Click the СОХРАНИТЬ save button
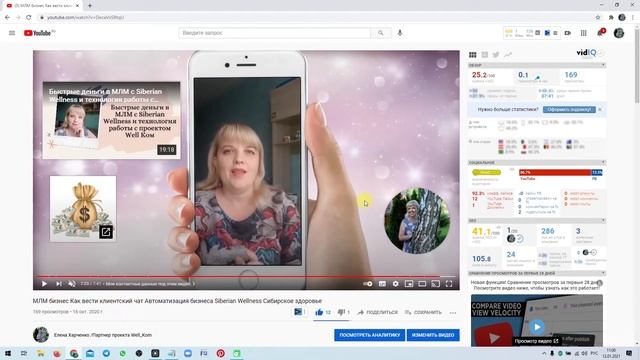 pos(423,312)
